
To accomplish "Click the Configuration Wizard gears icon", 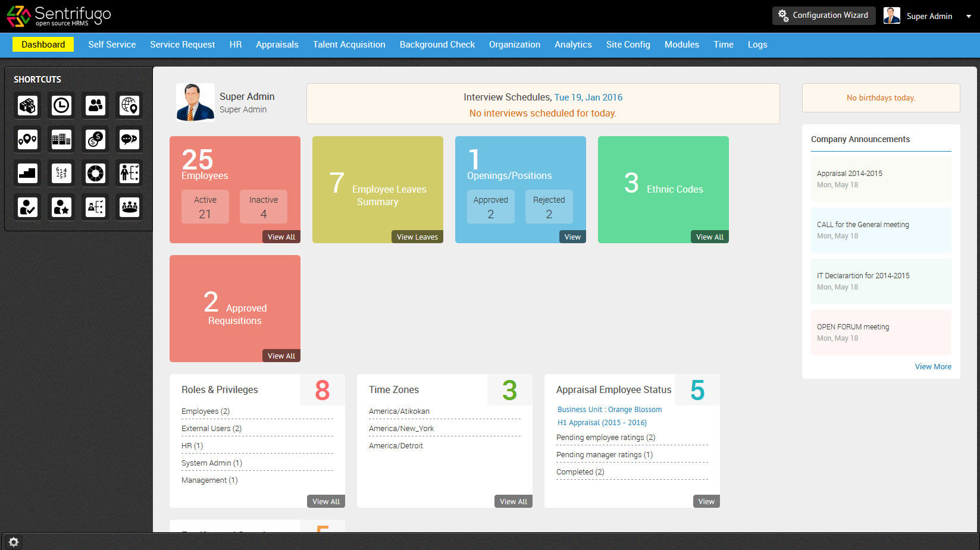I will (783, 15).
